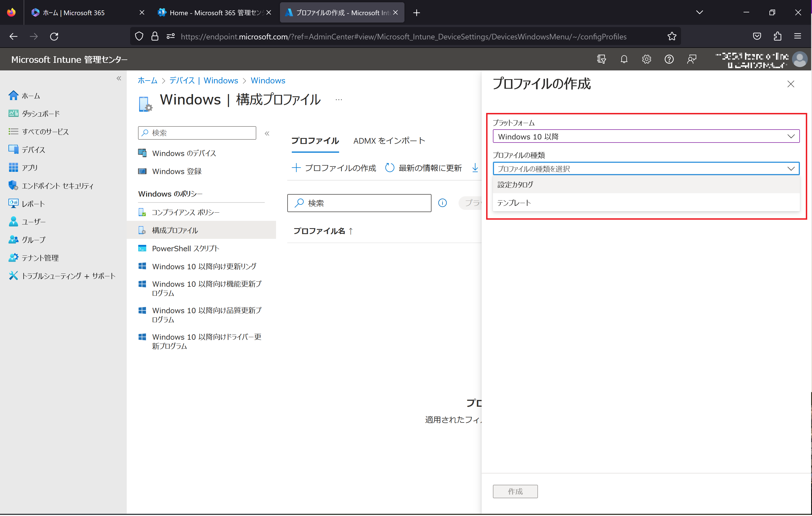Image resolution: width=812 pixels, height=516 pixels.
Task: Open アプリ in the left navigation
Action: click(23, 168)
